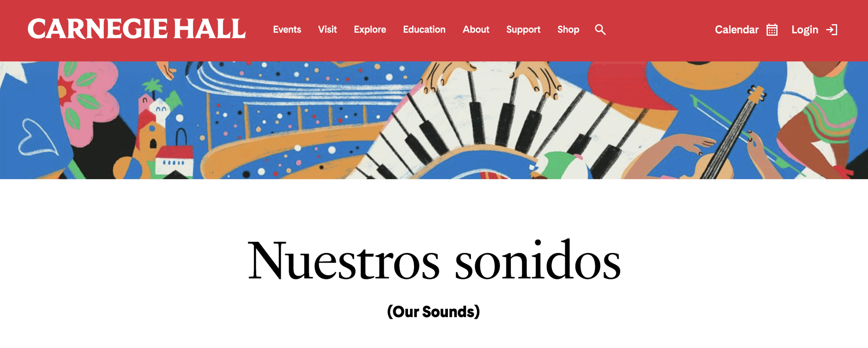Click the login arrow icon
Screen dimensions: 868x348
[832, 30]
